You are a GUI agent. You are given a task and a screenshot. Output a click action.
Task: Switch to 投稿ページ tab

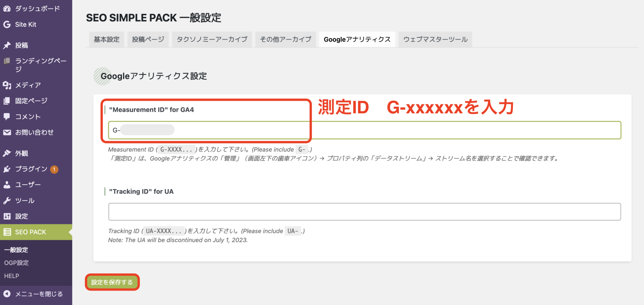click(148, 39)
